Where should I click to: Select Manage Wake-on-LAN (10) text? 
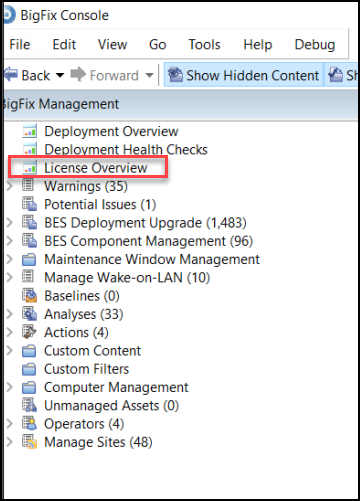pos(127,278)
